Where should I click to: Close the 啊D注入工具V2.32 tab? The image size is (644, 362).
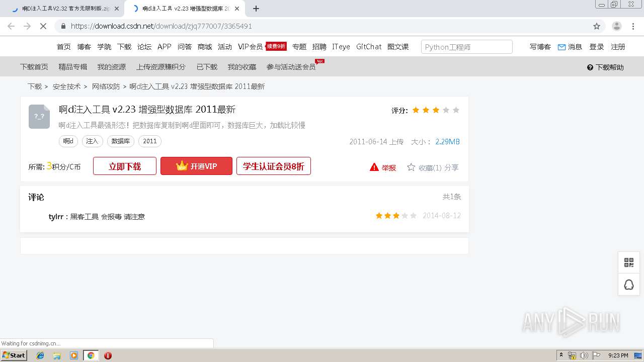pos(117,9)
